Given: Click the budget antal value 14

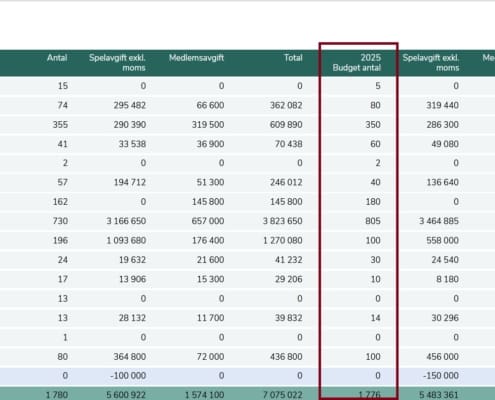Looking at the screenshot, I should coord(376,318).
